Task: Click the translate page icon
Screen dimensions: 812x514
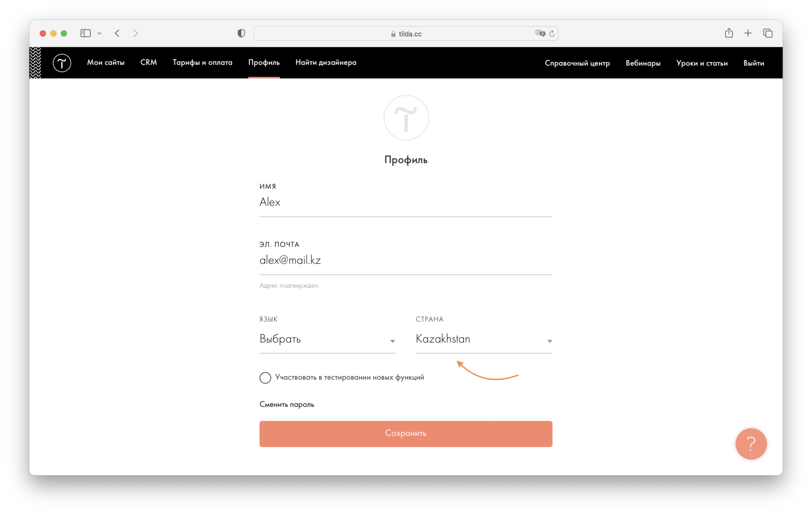Action: (540, 33)
